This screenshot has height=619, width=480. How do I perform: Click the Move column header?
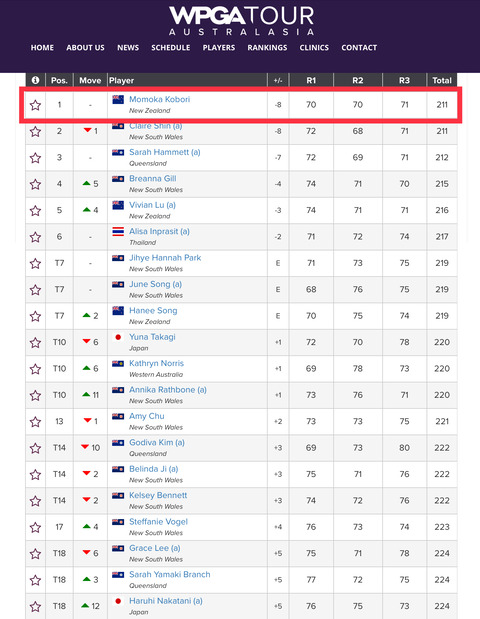[90, 80]
